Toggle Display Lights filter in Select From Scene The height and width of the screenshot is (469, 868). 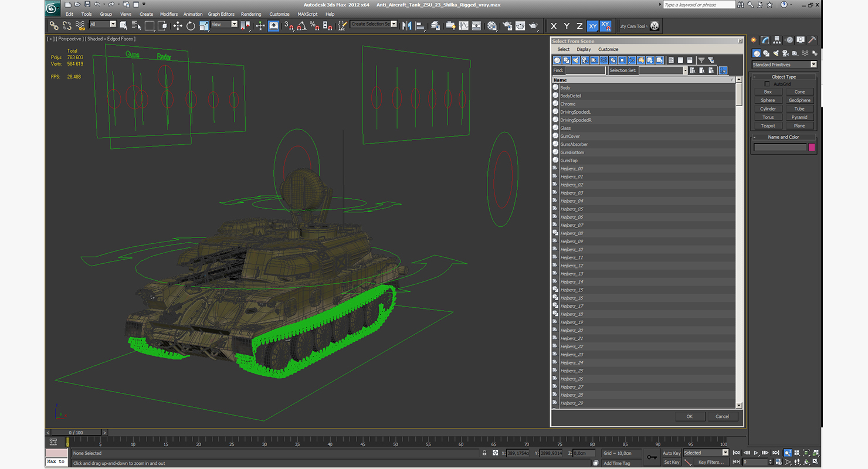576,60
